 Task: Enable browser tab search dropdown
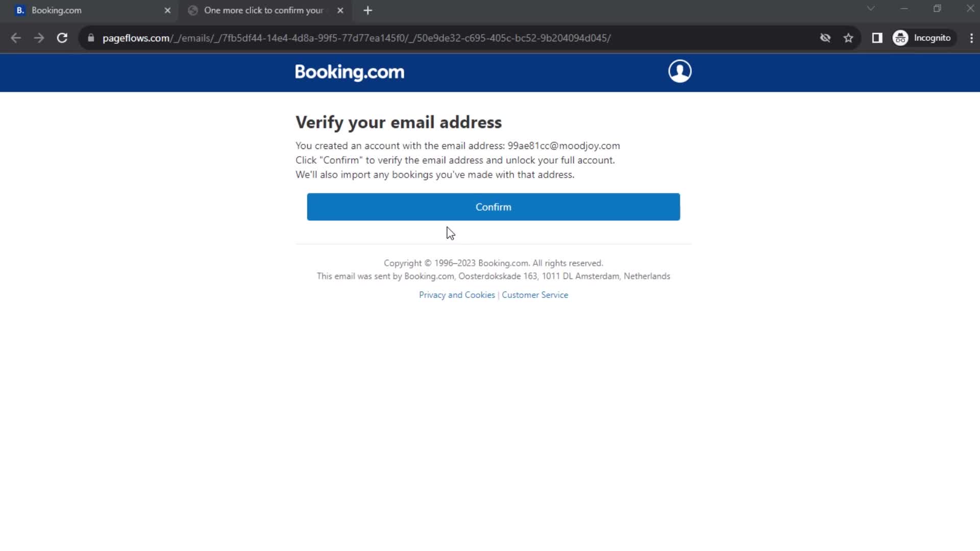tap(871, 9)
